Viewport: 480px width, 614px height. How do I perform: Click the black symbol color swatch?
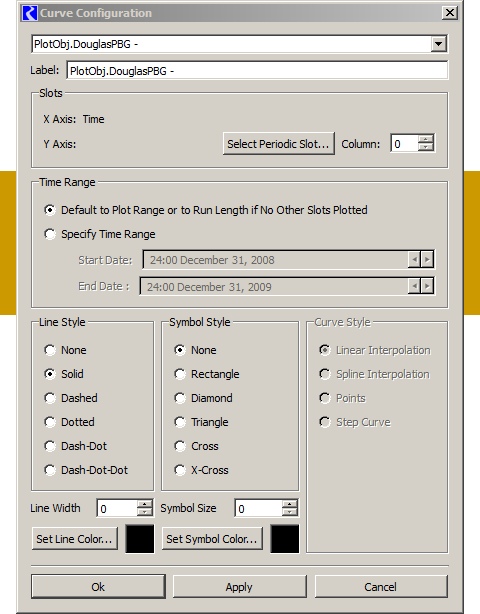(x=285, y=539)
